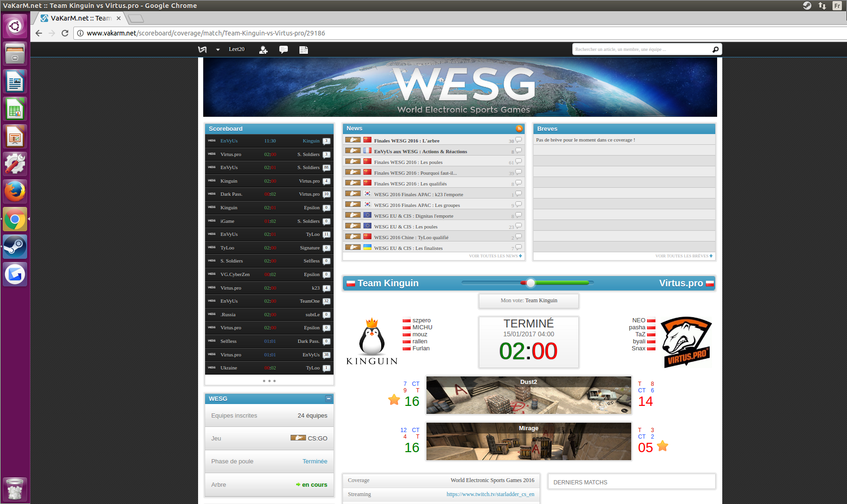Open the RSS feed icon in News header
Image resolution: width=847 pixels, height=504 pixels.
click(519, 128)
